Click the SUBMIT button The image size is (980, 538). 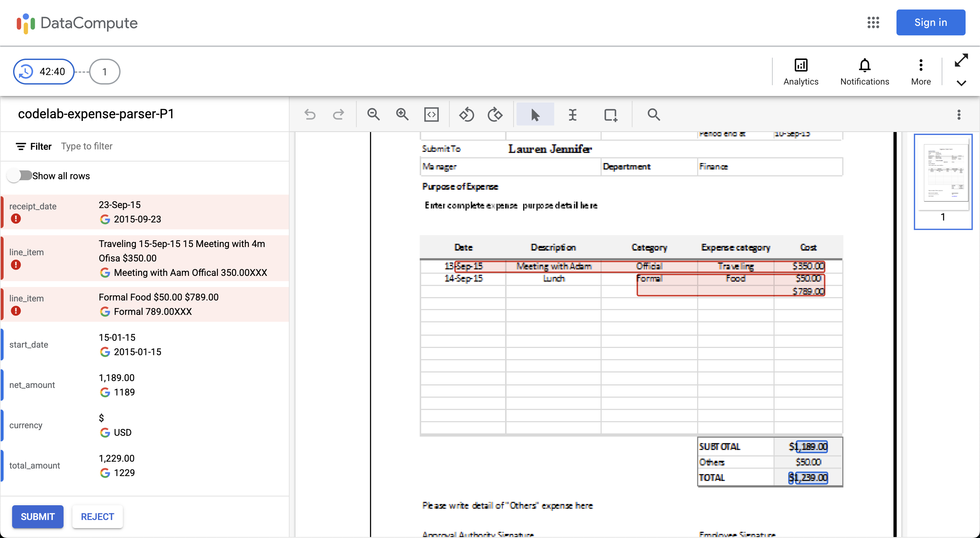37,516
